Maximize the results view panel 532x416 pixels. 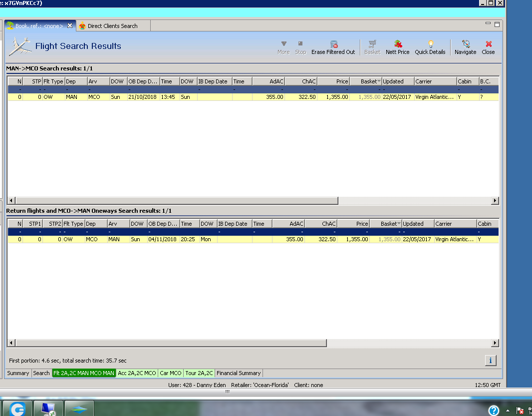tap(497, 24)
